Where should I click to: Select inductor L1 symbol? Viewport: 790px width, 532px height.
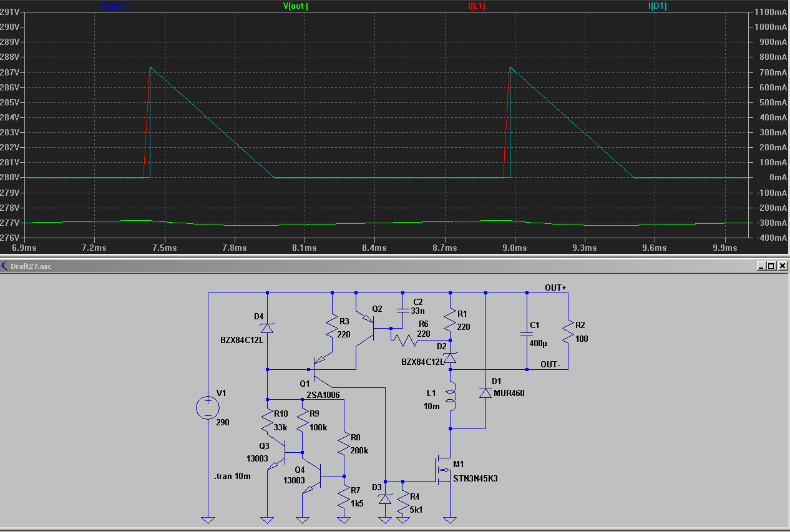click(x=451, y=397)
